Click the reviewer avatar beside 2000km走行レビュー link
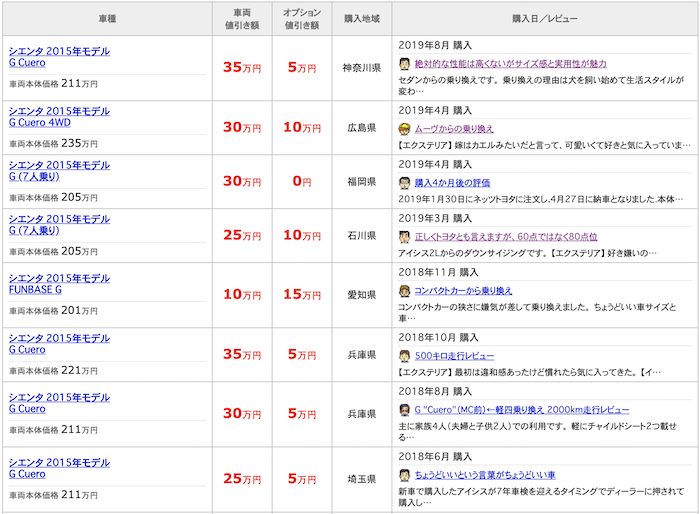 point(404,410)
